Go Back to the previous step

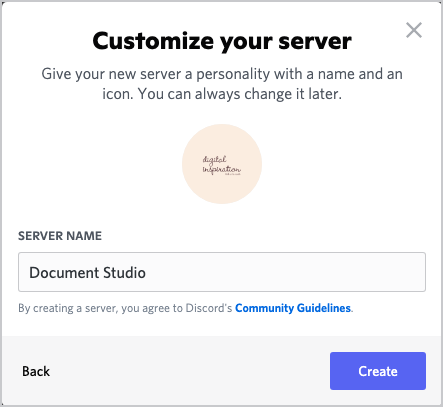pos(36,371)
